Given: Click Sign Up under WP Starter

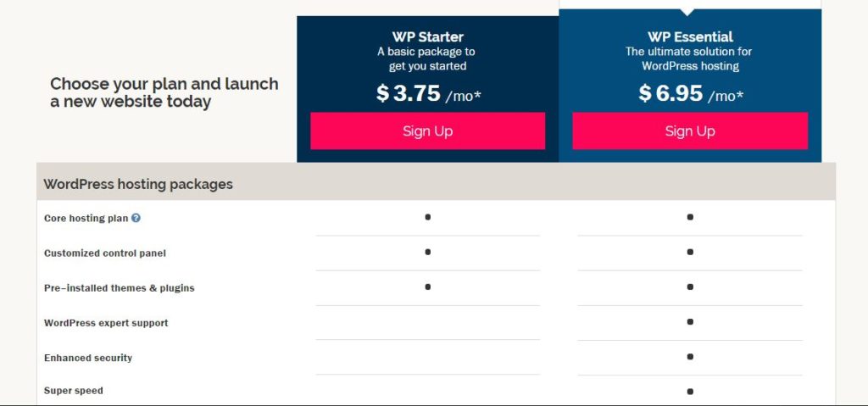Looking at the screenshot, I should click(427, 131).
